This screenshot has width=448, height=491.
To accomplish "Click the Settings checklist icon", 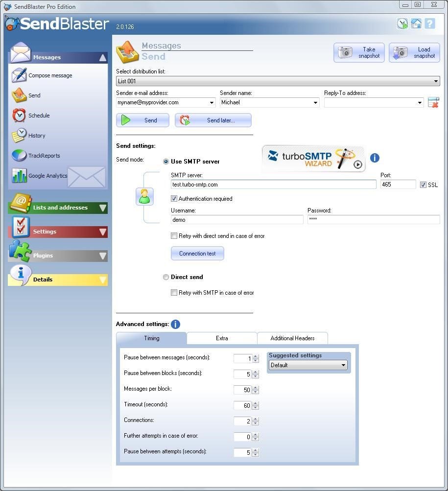I will tap(21, 227).
